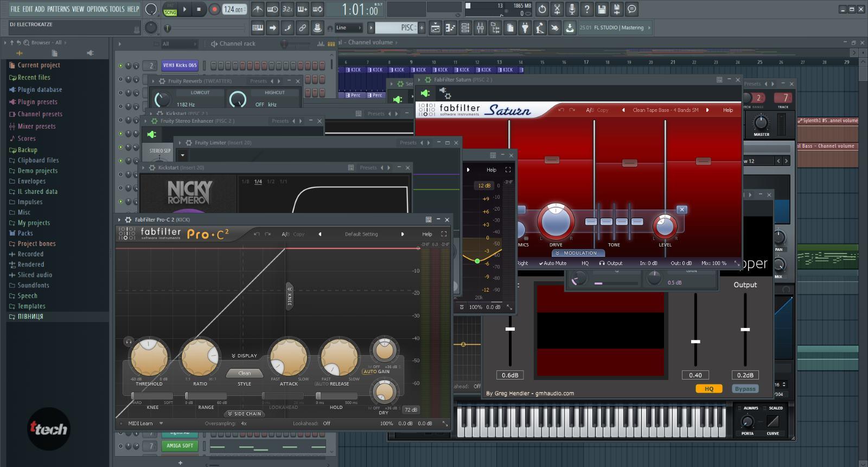Image resolution: width=868 pixels, height=467 pixels.
Task: Click the Pro-C 2 audition headphones icon
Action: [x=129, y=342]
